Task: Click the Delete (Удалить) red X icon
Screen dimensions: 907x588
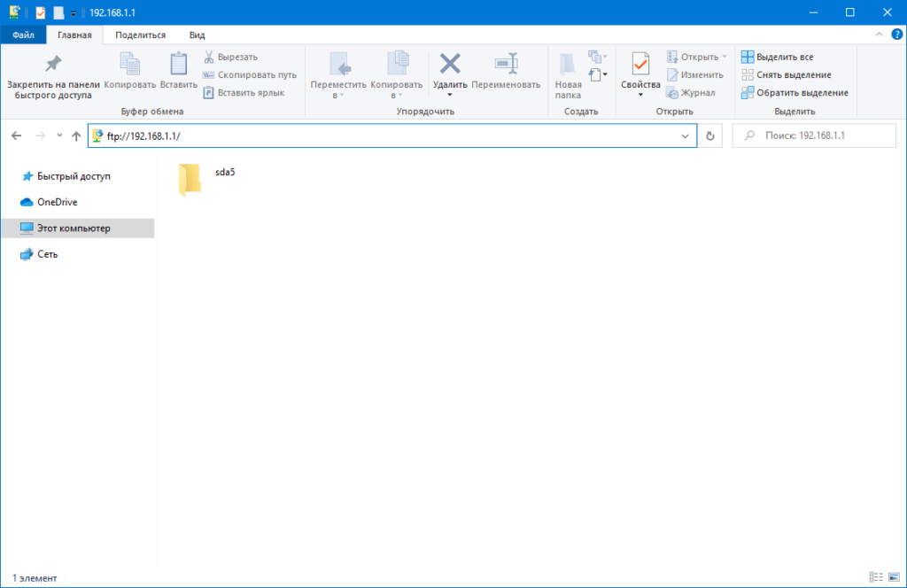Action: pos(450,64)
